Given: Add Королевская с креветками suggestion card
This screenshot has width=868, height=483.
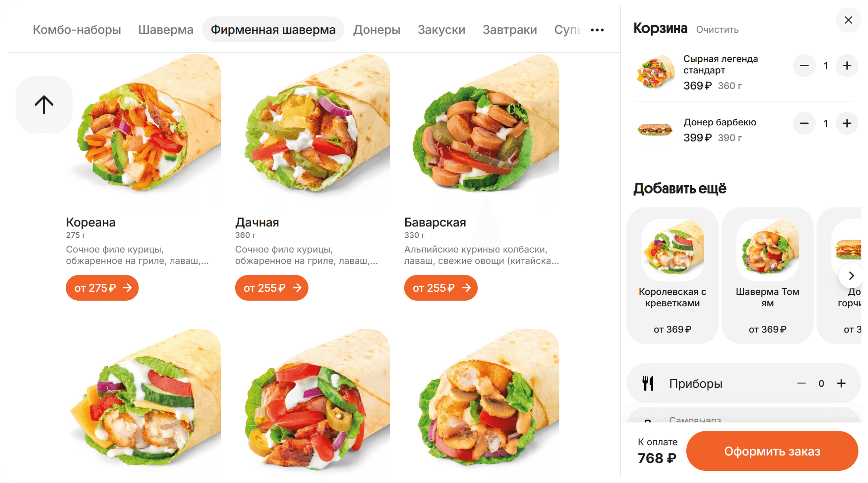Looking at the screenshot, I should pos(672,276).
